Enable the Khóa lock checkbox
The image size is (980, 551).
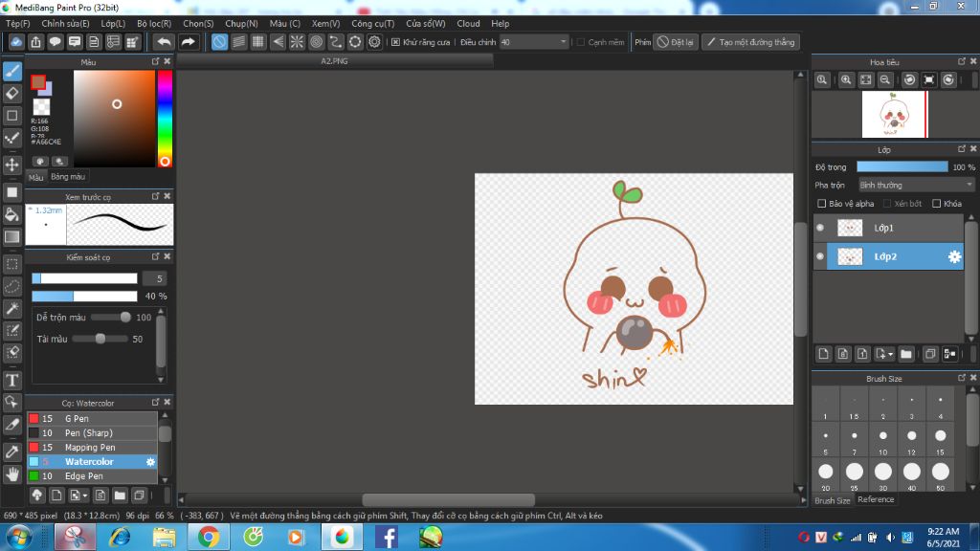coord(936,204)
